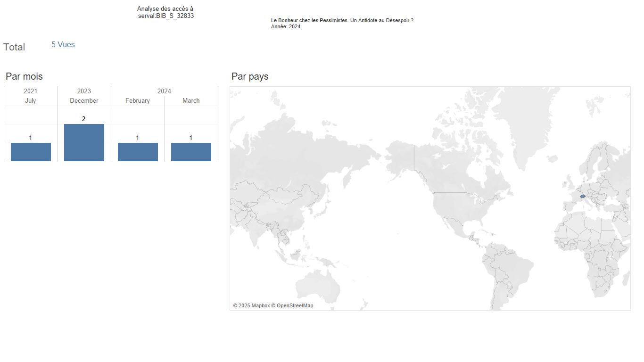Click the 'July' month label
The height and width of the screenshot is (362, 644).
click(x=31, y=100)
